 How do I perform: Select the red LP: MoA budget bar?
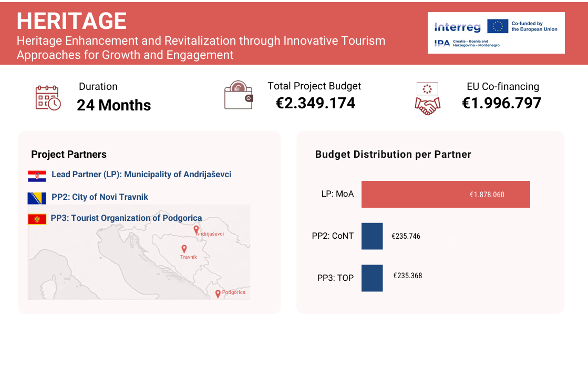pyautogui.click(x=446, y=195)
